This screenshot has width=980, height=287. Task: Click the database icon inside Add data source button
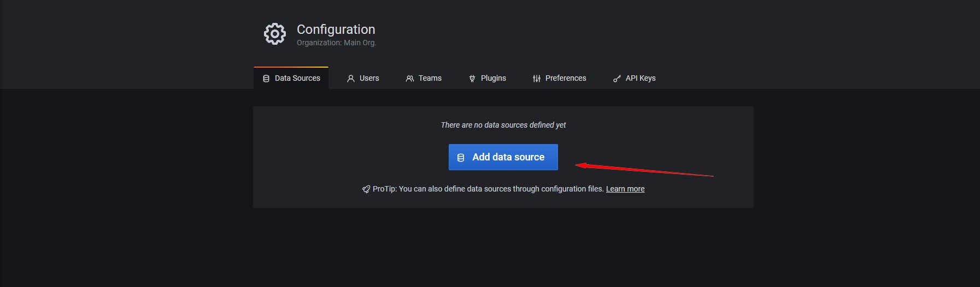[x=461, y=158]
